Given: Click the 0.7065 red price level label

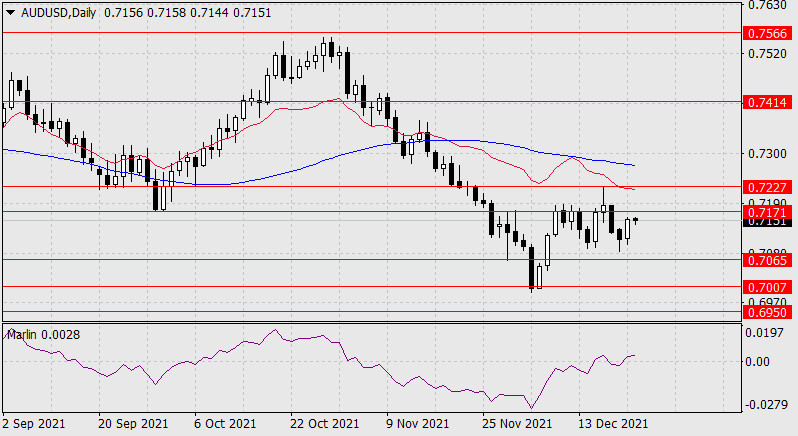Looking at the screenshot, I should (x=767, y=260).
